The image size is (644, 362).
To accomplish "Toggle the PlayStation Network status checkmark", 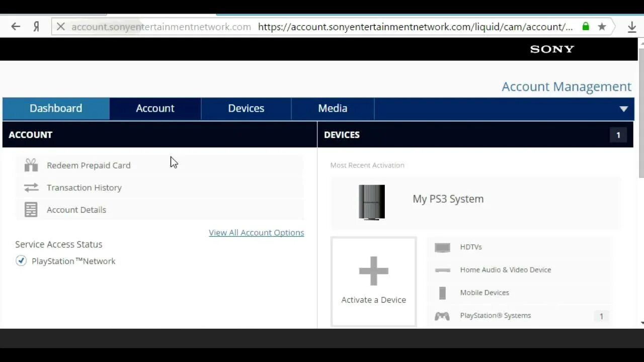I will (21, 260).
